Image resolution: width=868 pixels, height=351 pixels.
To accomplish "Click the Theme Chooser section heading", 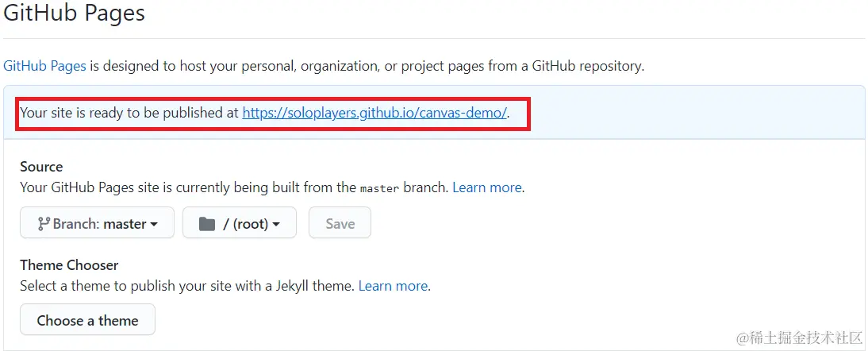I will pyautogui.click(x=69, y=264).
